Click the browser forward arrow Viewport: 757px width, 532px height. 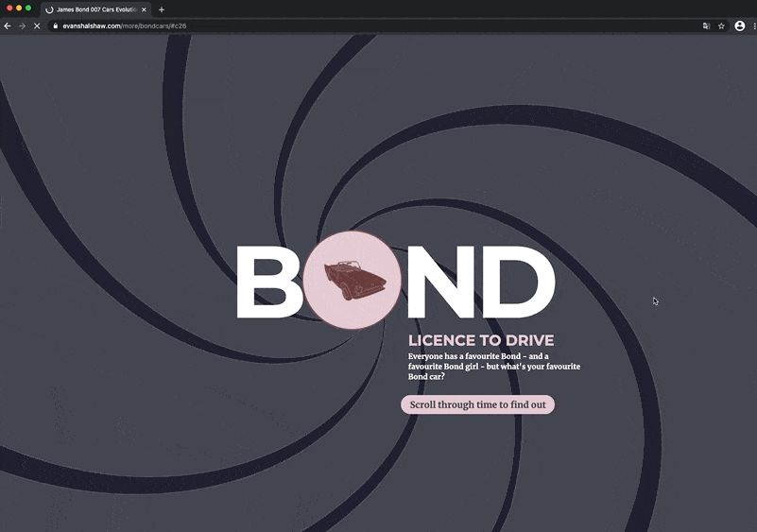22,26
